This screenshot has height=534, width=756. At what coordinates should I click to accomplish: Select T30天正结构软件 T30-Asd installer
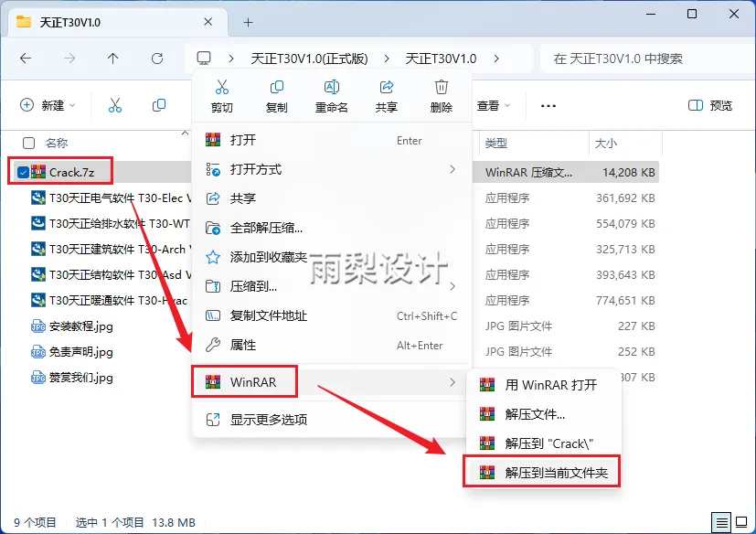point(112,275)
